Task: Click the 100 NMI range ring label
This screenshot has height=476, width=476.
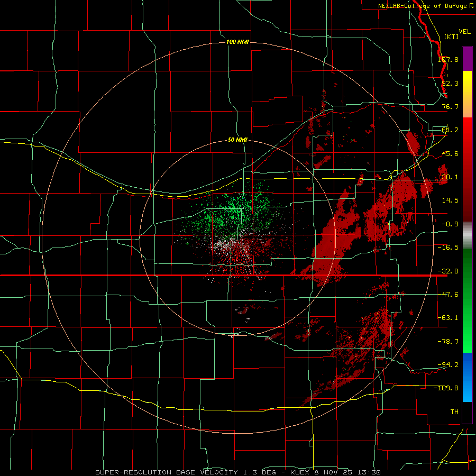Action: click(237, 42)
